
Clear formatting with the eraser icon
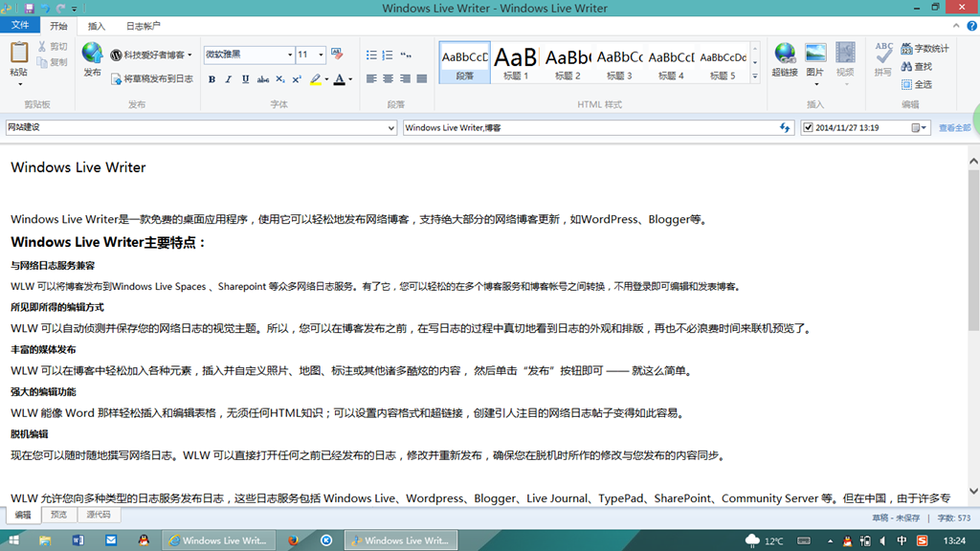tap(337, 55)
